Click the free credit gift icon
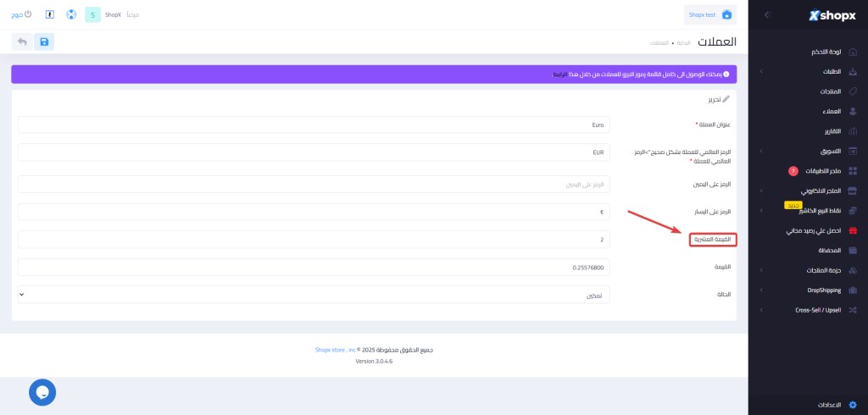The height and width of the screenshot is (415, 868). pos(852,230)
